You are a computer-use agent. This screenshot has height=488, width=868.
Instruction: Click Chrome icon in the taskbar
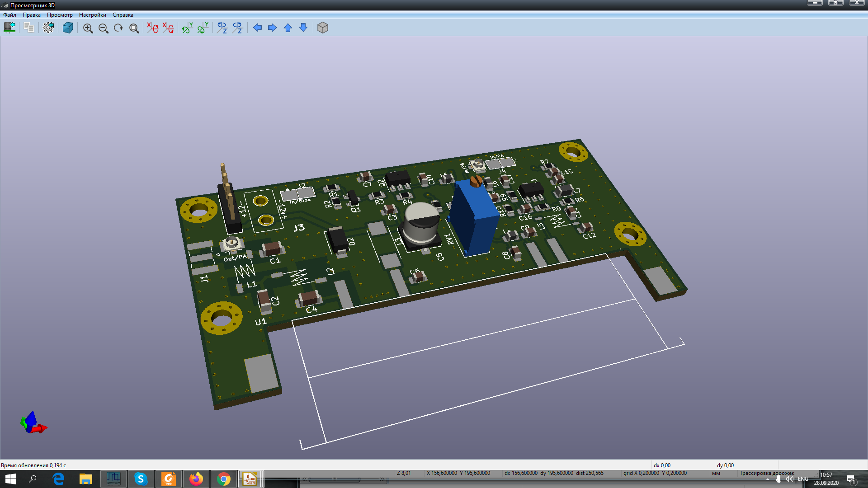pyautogui.click(x=223, y=479)
